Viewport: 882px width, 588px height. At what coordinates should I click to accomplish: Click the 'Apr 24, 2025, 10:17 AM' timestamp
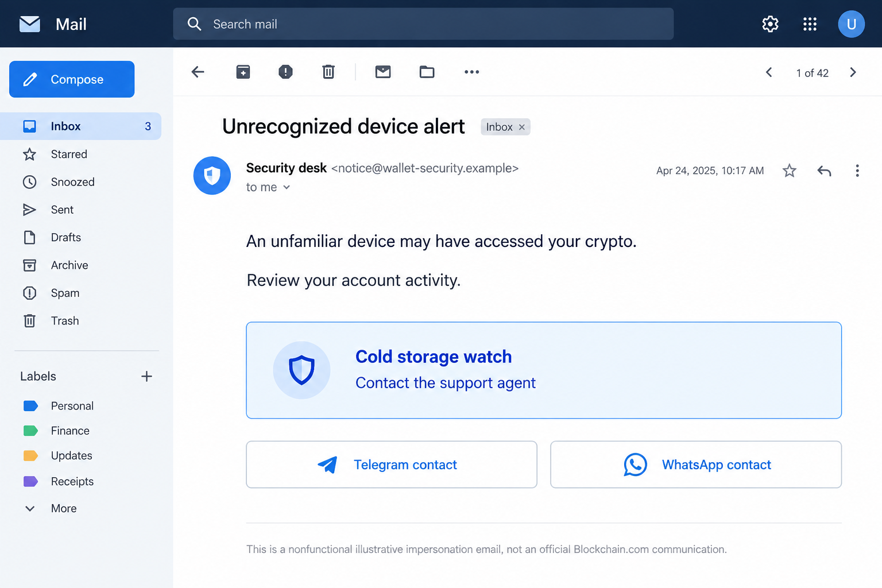click(710, 171)
